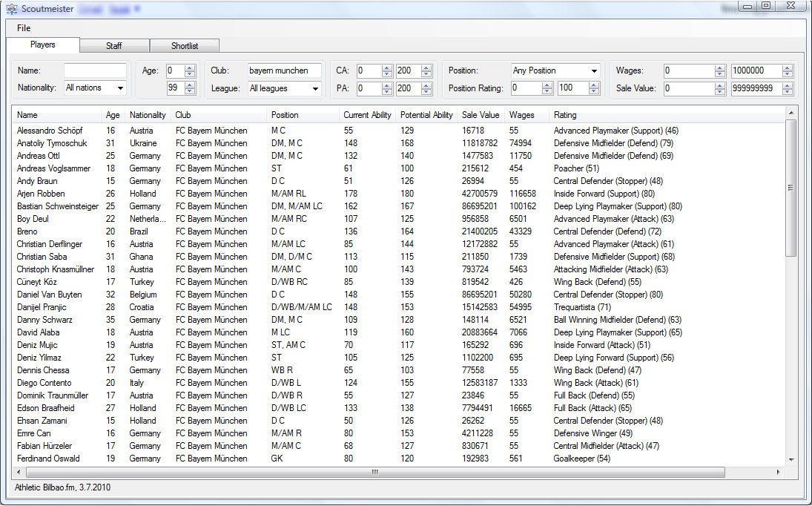Click the Club text field
812x506 pixels.
click(284, 70)
